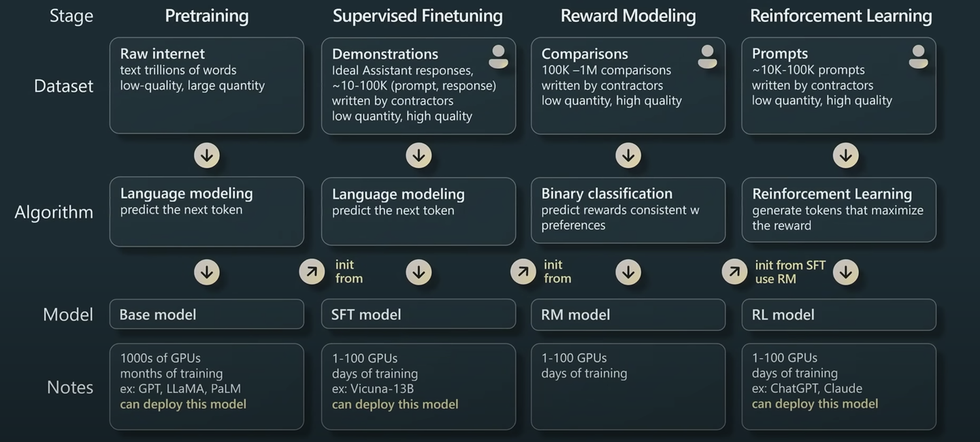The width and height of the screenshot is (980, 442).
Task: Click the down arrow below the Comparisons box
Action: [628, 155]
